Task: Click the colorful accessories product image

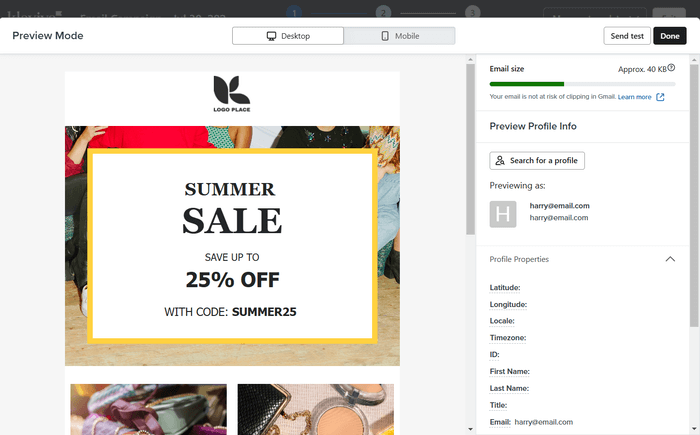Action: point(148,409)
